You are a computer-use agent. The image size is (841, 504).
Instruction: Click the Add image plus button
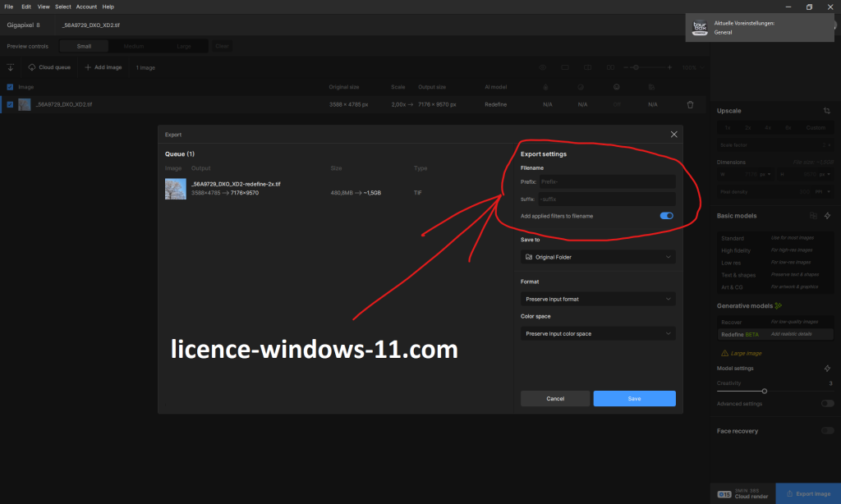(103, 67)
